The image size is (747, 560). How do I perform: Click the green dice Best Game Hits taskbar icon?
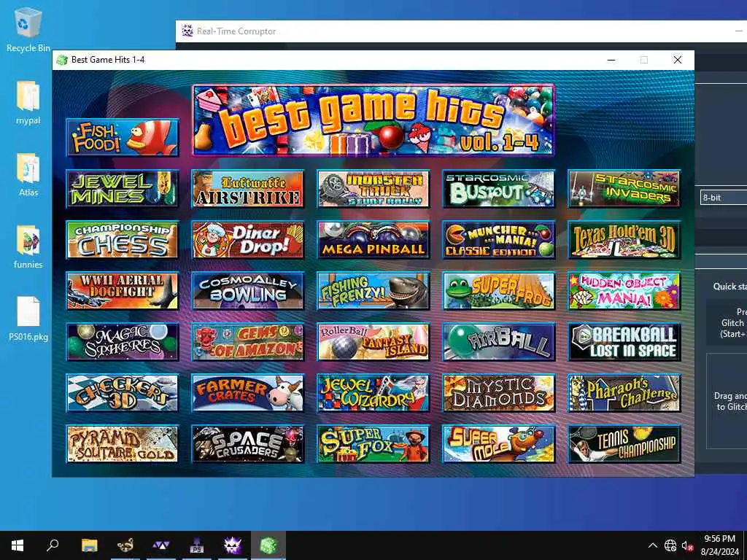[x=268, y=545]
